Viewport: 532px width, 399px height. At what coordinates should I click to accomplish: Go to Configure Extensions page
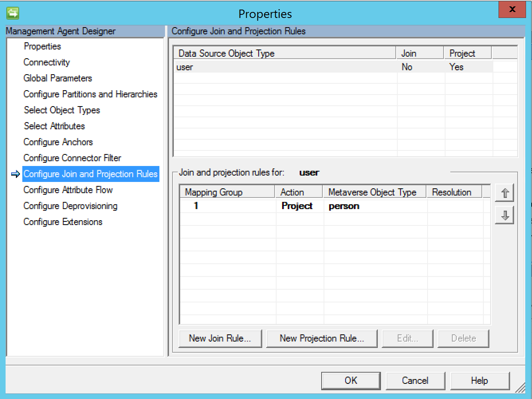(x=63, y=222)
